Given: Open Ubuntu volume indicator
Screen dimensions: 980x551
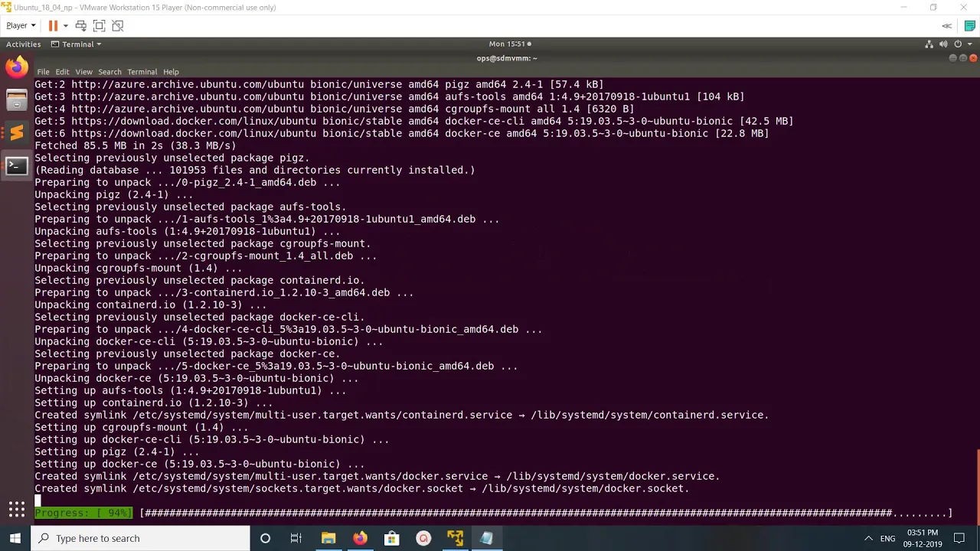Looking at the screenshot, I should point(943,44).
